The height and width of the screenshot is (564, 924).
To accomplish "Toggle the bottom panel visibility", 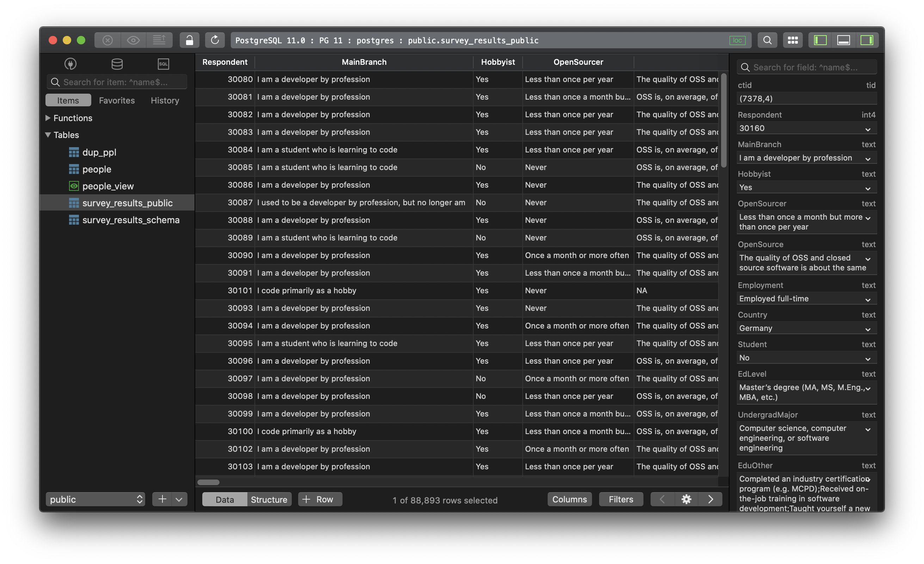I will pos(844,40).
